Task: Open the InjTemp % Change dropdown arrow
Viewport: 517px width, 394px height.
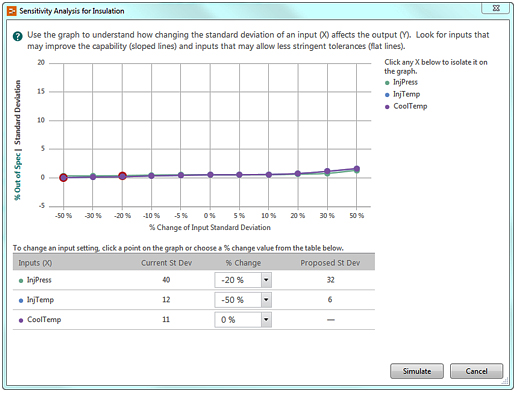Action: 266,300
